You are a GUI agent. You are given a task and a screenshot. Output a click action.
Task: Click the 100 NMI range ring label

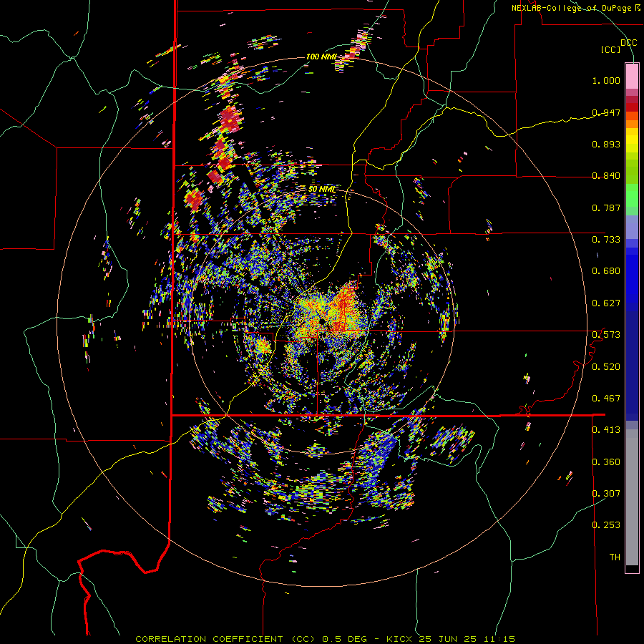[x=321, y=57]
